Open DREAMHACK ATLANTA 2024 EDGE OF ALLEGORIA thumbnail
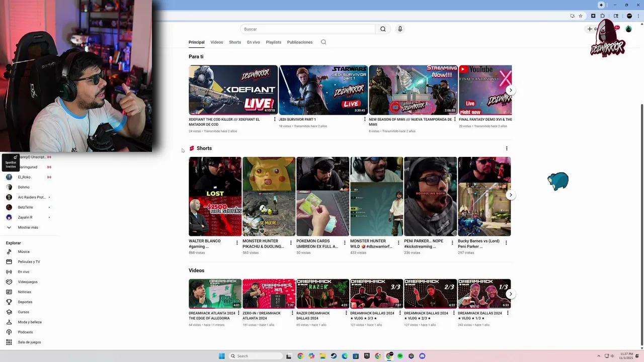Viewport: 644px width, 362px height. (x=215, y=294)
